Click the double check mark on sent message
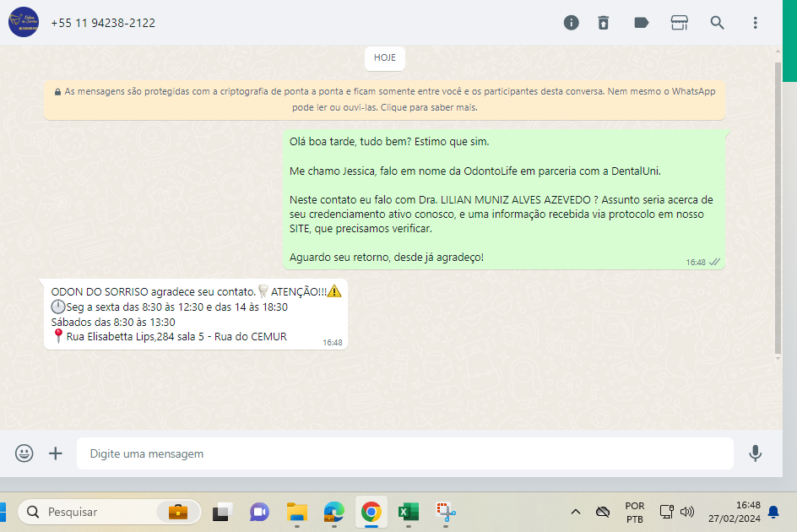 point(714,262)
